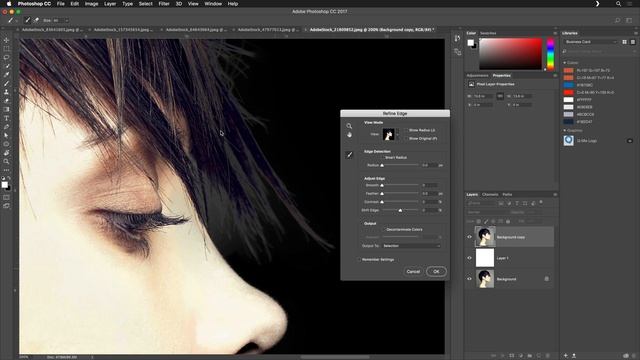Switch to the Adjustments tab
This screenshot has height=360, width=640.
pyautogui.click(x=477, y=76)
